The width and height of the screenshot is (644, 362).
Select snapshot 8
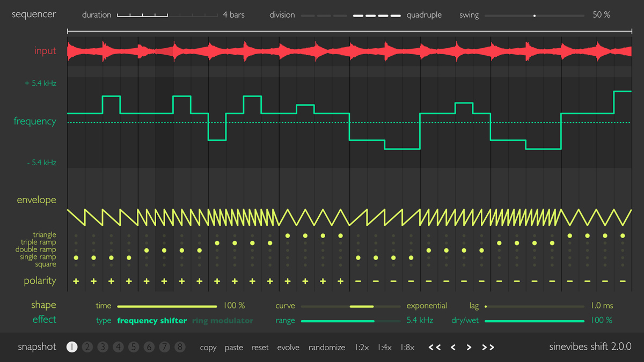pos(180,347)
